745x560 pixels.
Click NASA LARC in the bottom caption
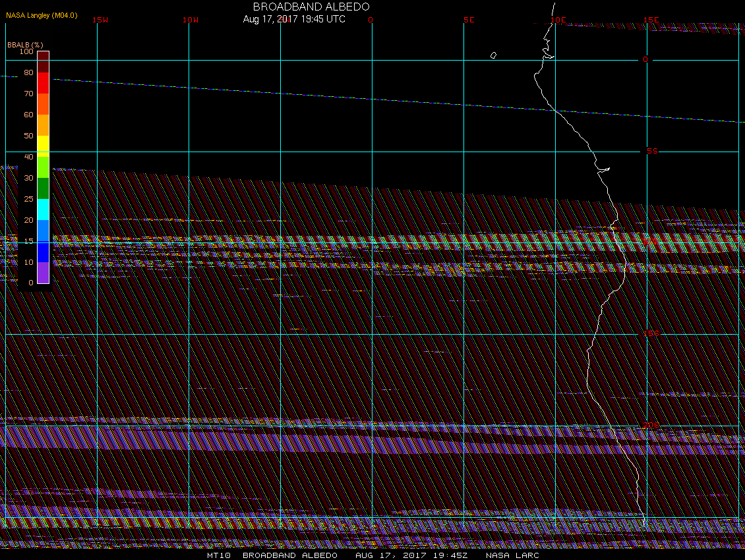512,555
